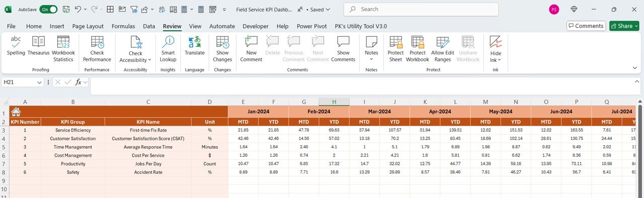The image size is (644, 198).
Task: Open Workbook Statistics
Action: tap(63, 49)
